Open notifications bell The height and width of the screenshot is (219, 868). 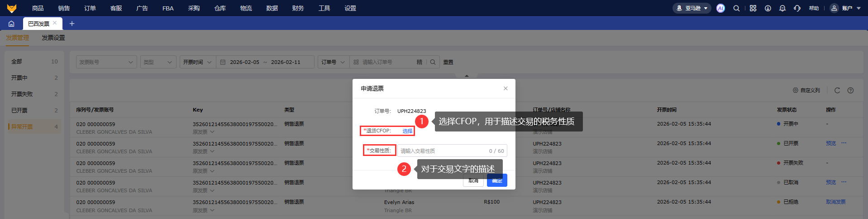point(782,8)
